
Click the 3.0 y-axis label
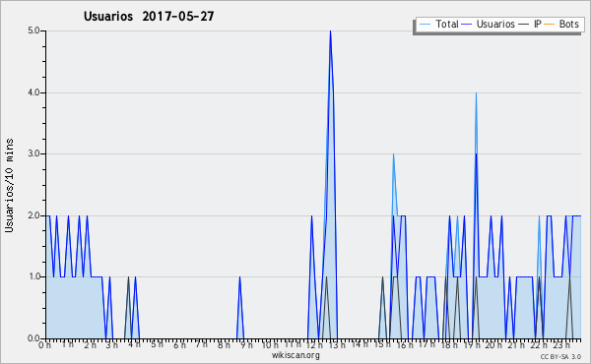pyautogui.click(x=33, y=153)
